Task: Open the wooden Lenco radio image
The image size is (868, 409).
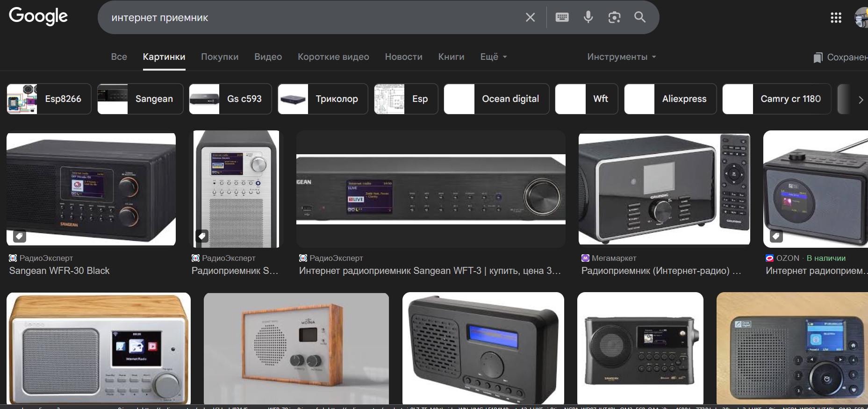Action: [x=99, y=348]
